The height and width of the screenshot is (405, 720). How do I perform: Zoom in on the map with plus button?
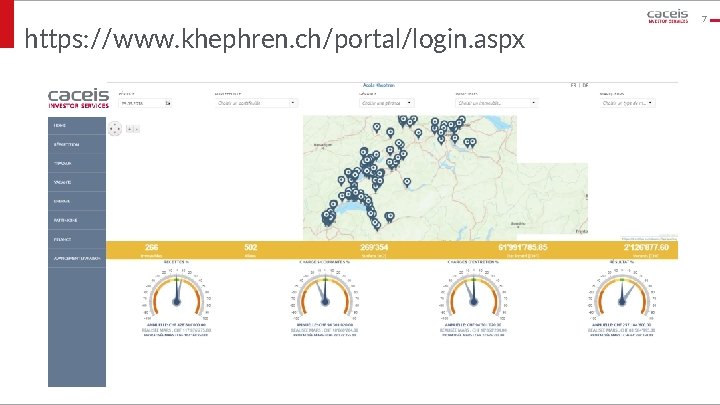[x=129, y=129]
